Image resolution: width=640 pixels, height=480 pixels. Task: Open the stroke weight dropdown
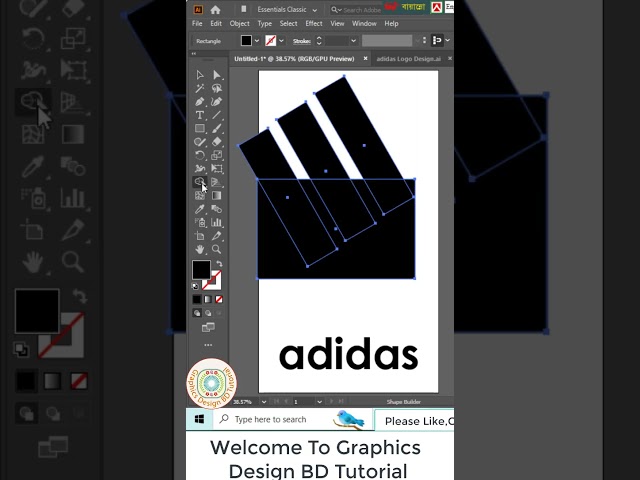[353, 41]
